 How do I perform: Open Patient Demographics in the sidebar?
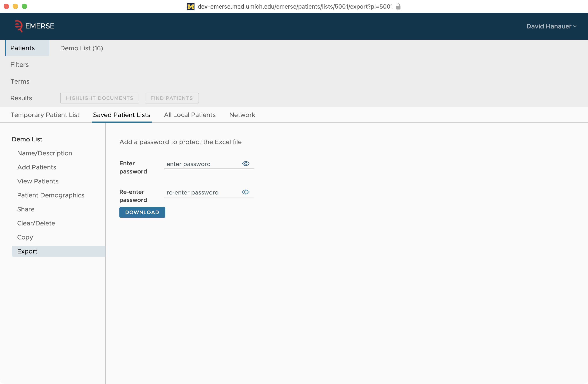(x=51, y=195)
